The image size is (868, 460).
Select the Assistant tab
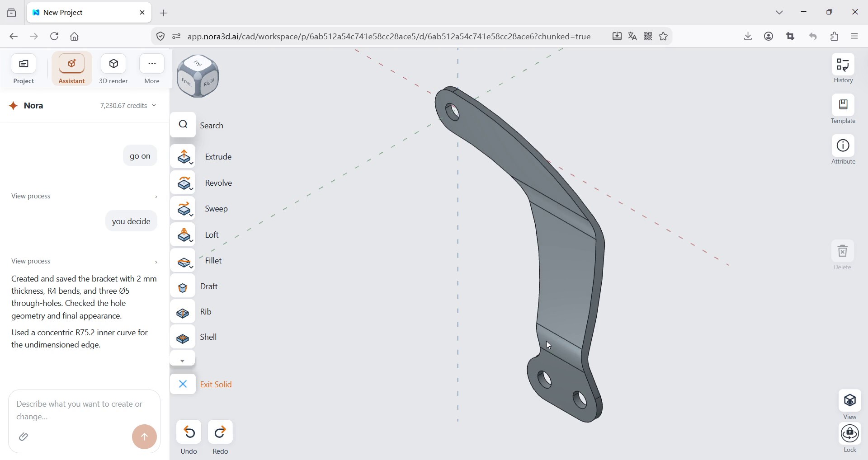(x=72, y=69)
